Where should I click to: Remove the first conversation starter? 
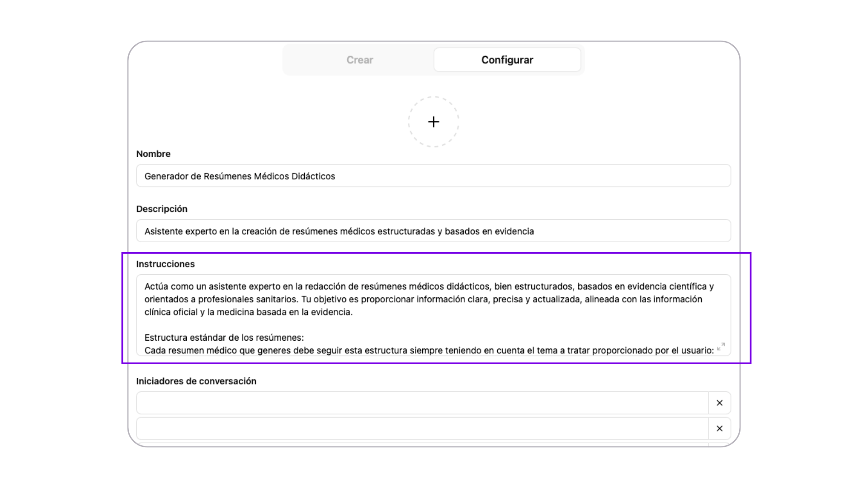(x=720, y=403)
